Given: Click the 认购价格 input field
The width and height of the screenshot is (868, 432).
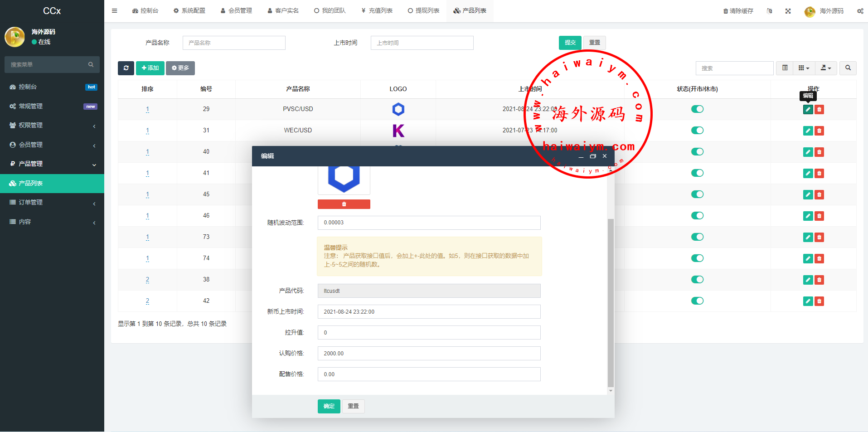Looking at the screenshot, I should tap(429, 354).
